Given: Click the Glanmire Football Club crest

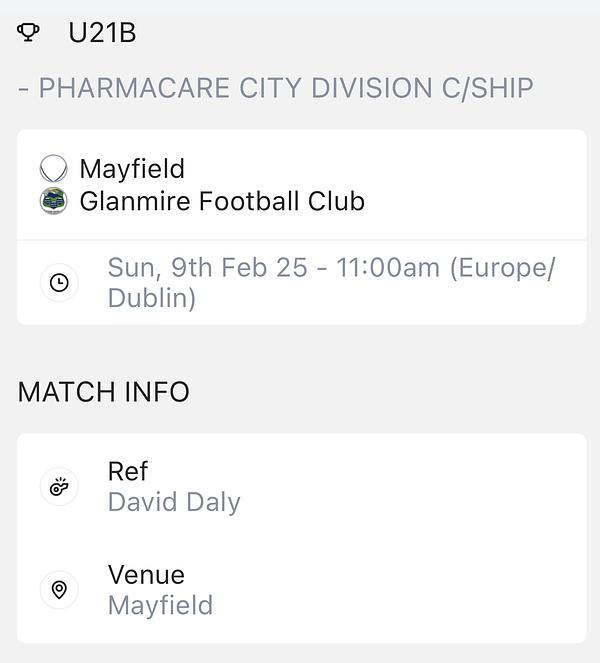Looking at the screenshot, I should point(53,201).
